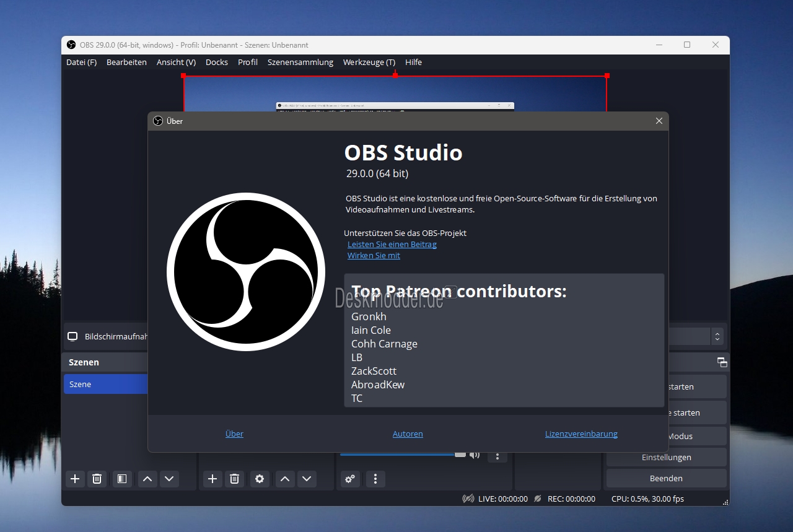Click the Leisten Sie einen Beitrag link

[x=392, y=244]
